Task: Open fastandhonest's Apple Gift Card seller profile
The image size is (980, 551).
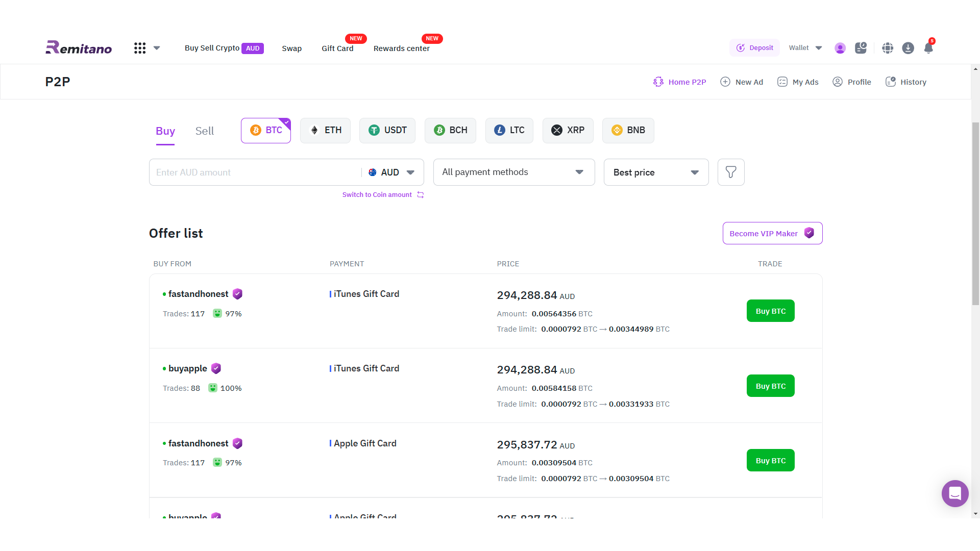Action: 199,443
